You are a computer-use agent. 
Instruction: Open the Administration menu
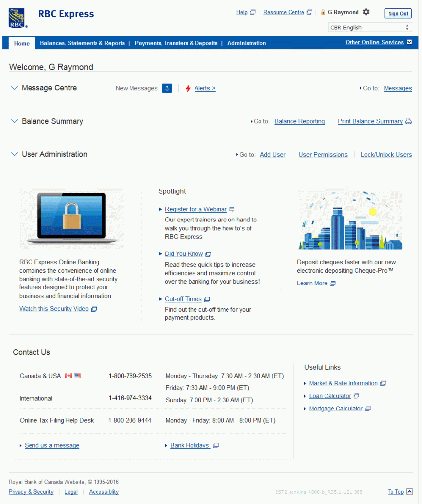click(247, 43)
